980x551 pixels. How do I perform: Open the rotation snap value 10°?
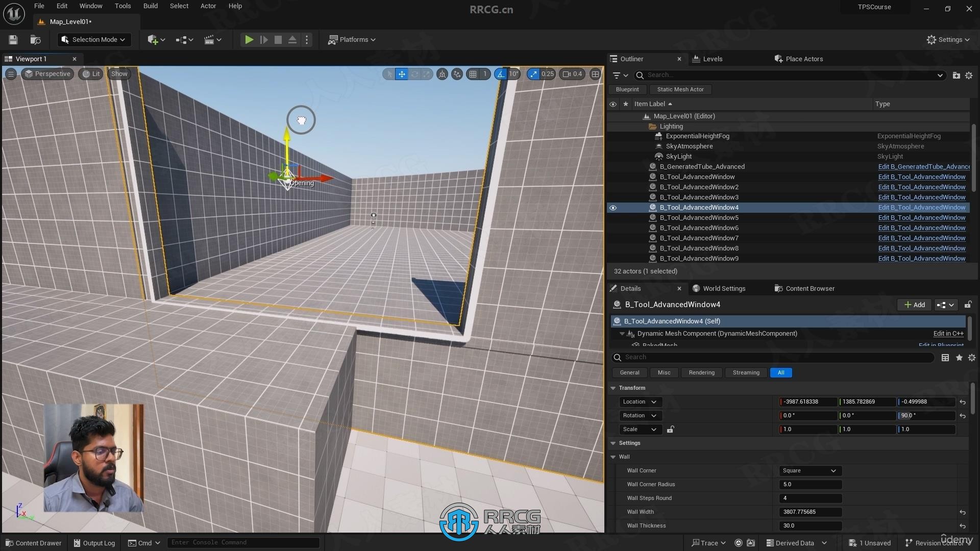513,74
